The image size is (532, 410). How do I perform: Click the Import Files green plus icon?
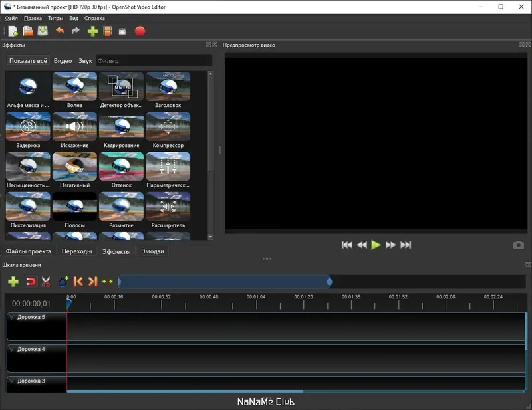(x=92, y=31)
